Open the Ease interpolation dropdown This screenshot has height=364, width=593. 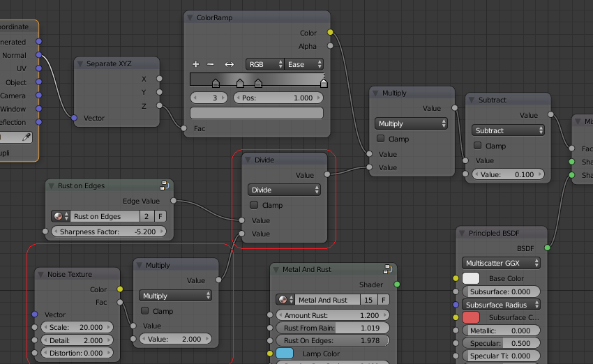coord(304,64)
